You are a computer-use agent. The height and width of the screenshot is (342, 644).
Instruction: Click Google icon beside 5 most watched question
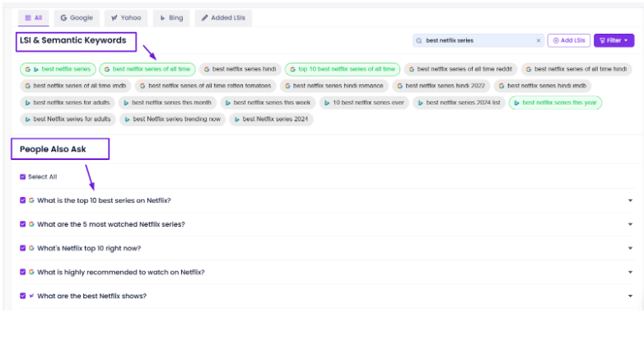31,224
